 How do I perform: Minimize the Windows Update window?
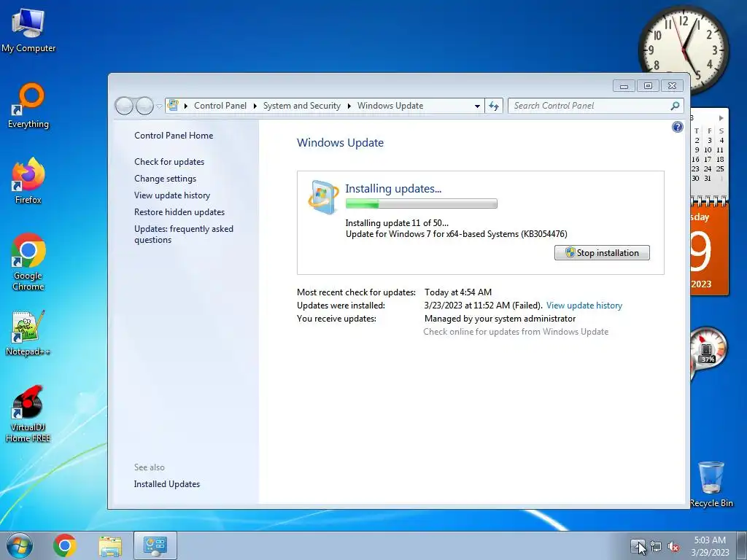point(624,86)
